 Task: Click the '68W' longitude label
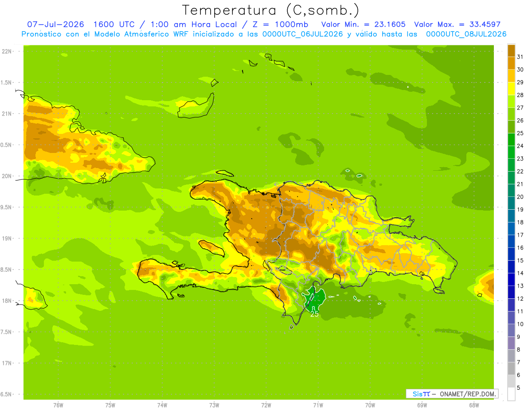474,405
